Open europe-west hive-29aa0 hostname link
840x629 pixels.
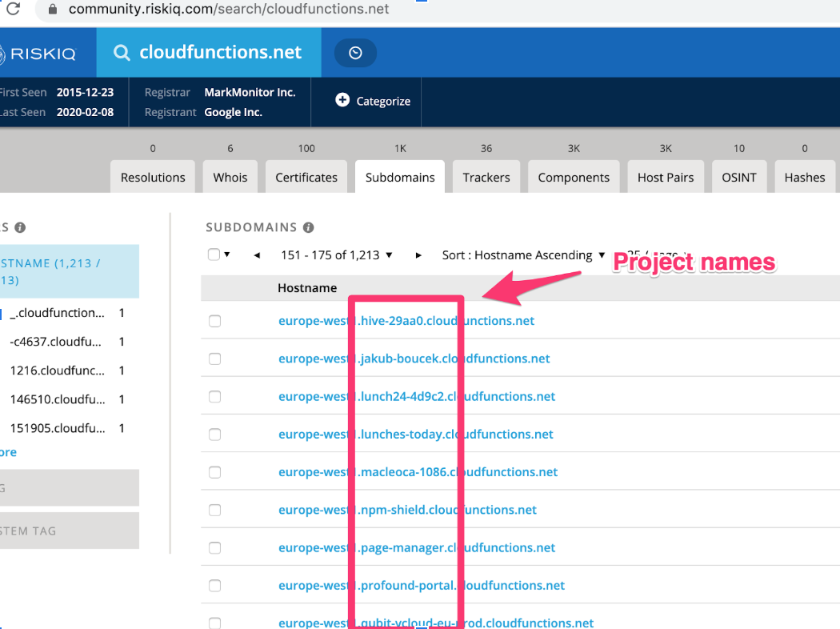pos(406,321)
